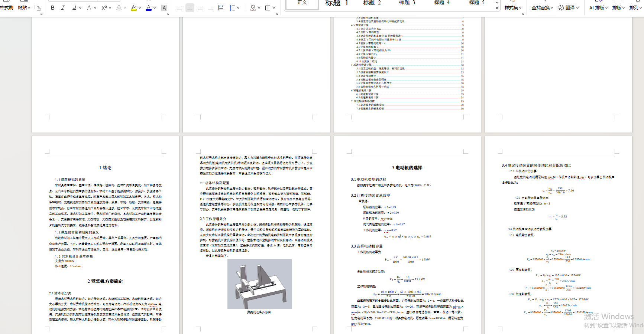The image size is (644, 334).
Task: Apply blue font color
Action: 149,8
